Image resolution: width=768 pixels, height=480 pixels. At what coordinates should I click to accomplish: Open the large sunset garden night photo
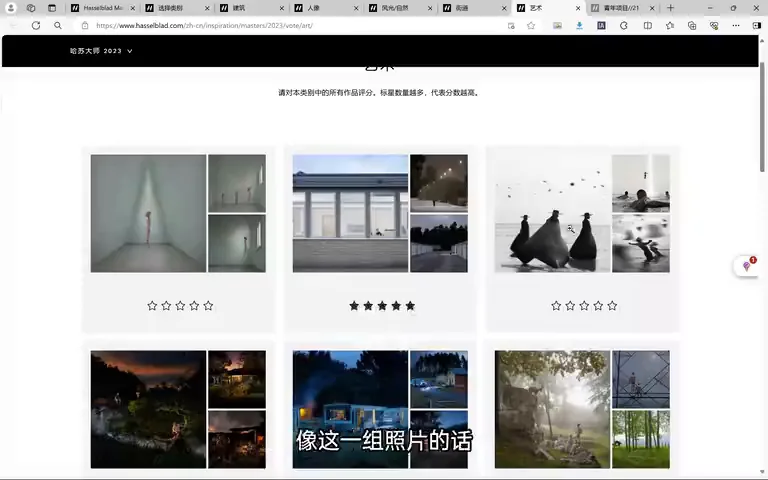click(148, 409)
